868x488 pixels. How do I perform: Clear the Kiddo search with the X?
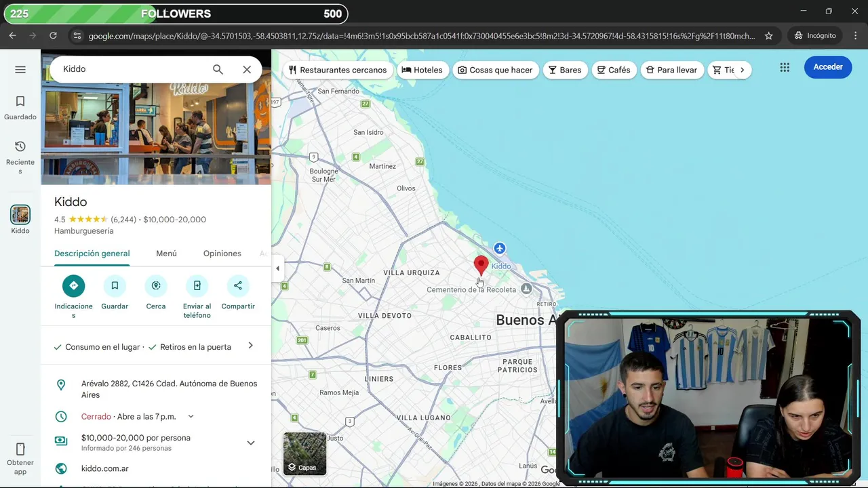(x=247, y=69)
